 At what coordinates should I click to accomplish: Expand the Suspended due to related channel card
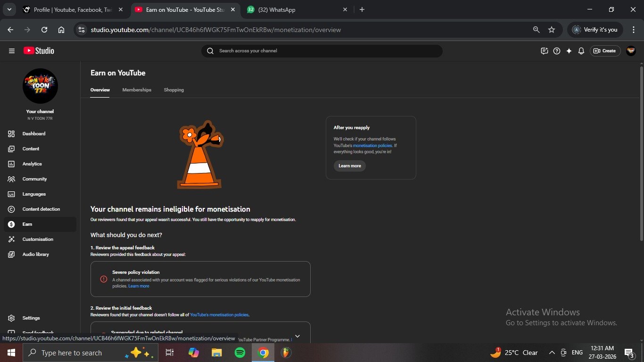(x=297, y=336)
